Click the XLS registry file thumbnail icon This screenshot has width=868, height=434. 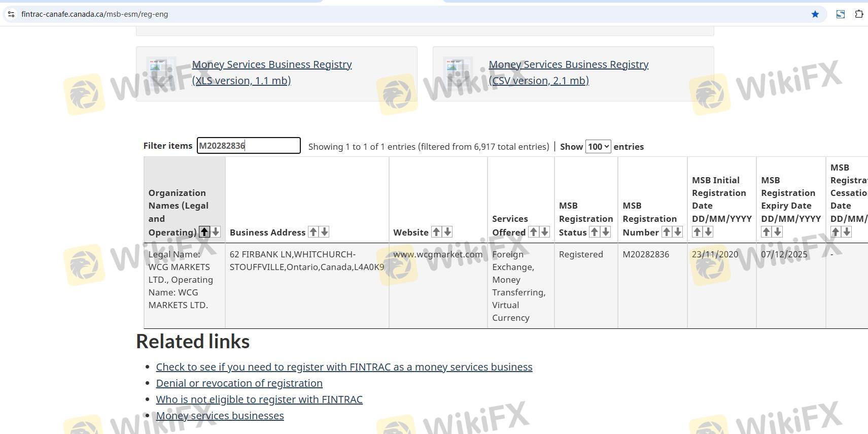pyautogui.click(x=161, y=72)
